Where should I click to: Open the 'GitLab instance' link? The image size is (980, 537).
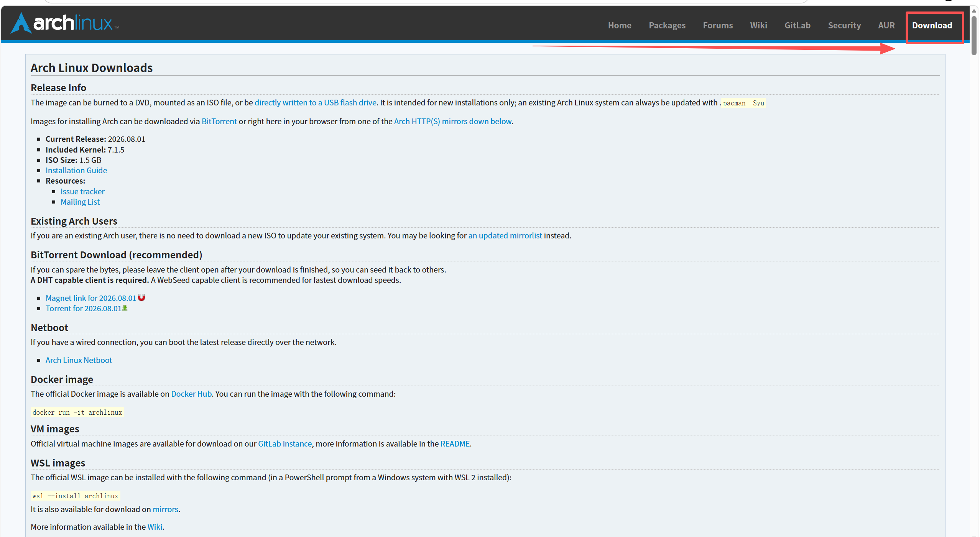coord(285,444)
